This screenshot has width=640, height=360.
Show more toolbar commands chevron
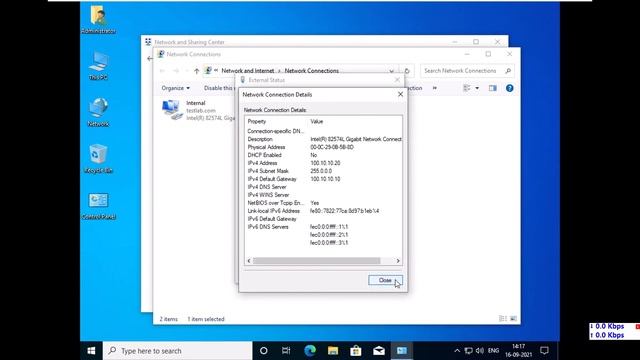(x=435, y=88)
